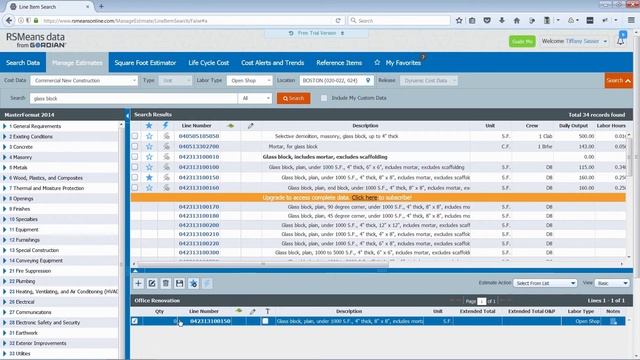Image resolution: width=640 pixels, height=360 pixels.
Task: Go to Search Data tab
Action: pos(23,62)
